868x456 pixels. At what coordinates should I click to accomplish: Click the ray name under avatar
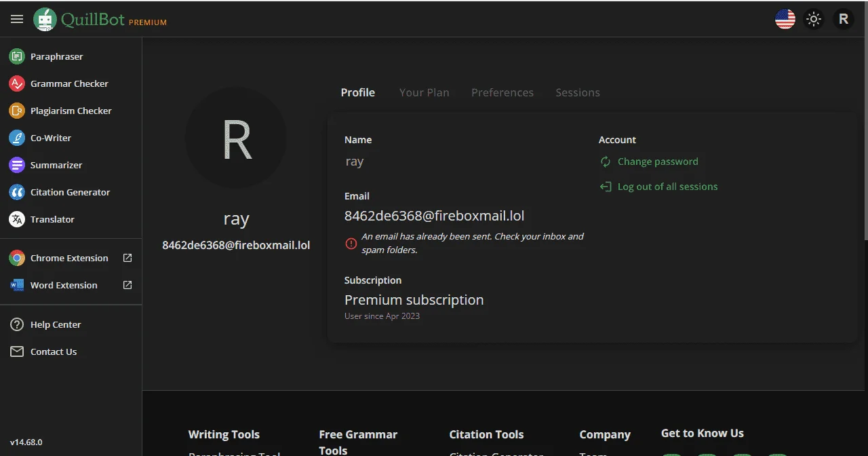pyautogui.click(x=236, y=219)
